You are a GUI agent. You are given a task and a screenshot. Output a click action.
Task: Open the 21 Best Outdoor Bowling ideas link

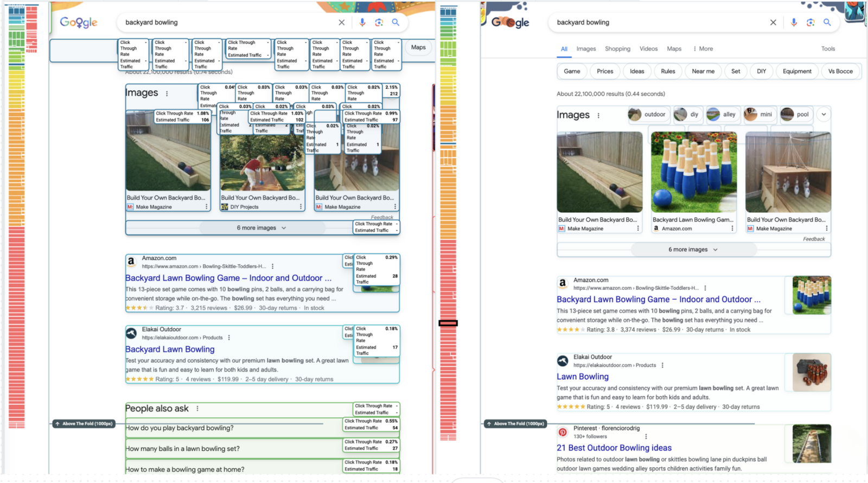click(614, 448)
